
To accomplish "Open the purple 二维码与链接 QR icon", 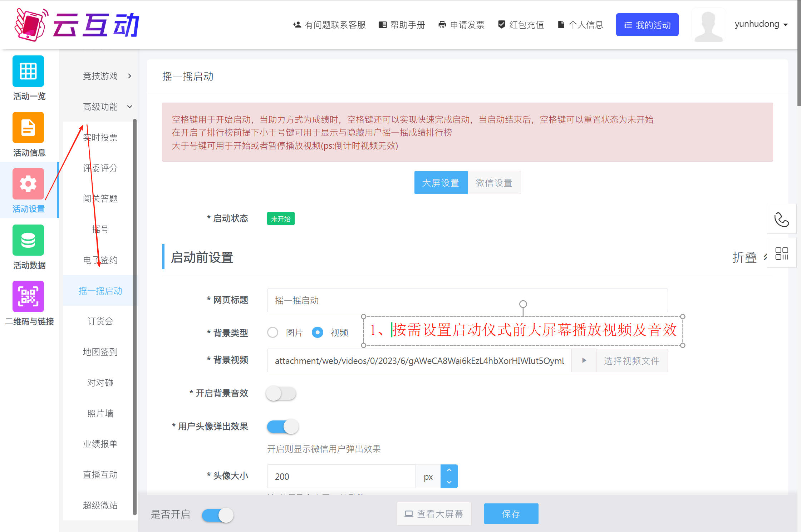I will tap(28, 296).
